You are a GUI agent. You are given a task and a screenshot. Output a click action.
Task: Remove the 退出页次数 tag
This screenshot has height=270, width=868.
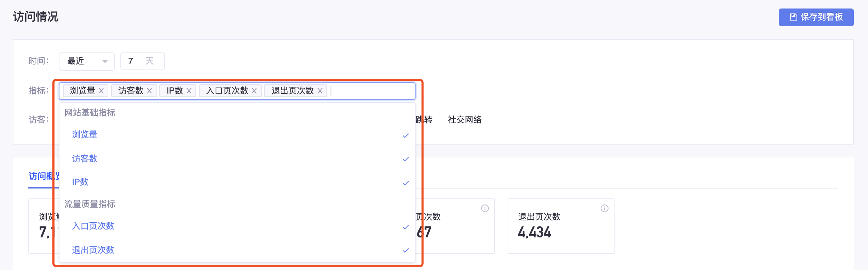point(320,91)
